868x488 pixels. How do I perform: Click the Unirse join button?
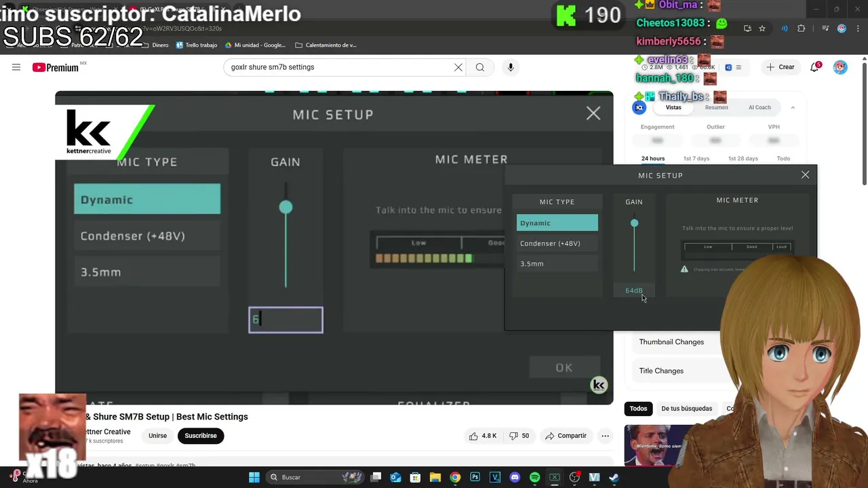[157, 436]
